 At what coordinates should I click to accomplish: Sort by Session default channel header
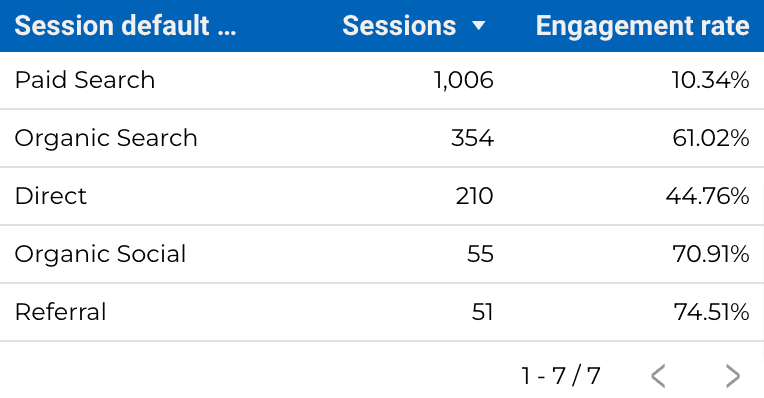point(125,25)
